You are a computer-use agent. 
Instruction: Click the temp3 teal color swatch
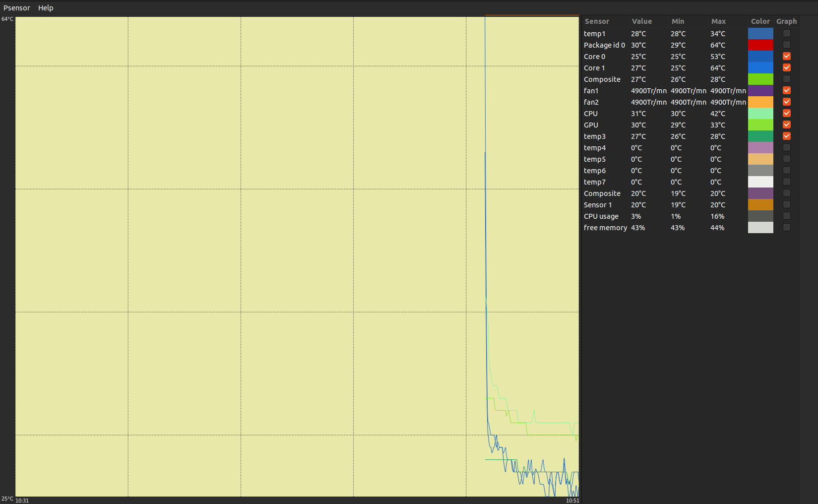pyautogui.click(x=760, y=136)
